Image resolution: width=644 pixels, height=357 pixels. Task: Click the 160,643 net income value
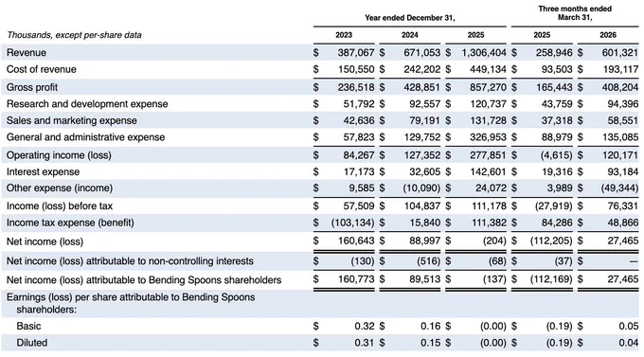(356, 241)
